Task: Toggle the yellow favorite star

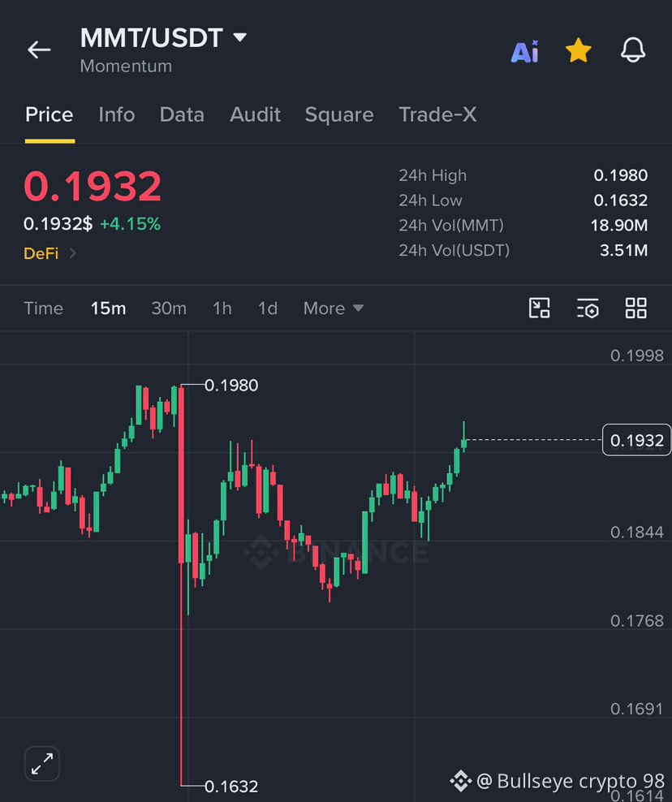Action: (579, 50)
